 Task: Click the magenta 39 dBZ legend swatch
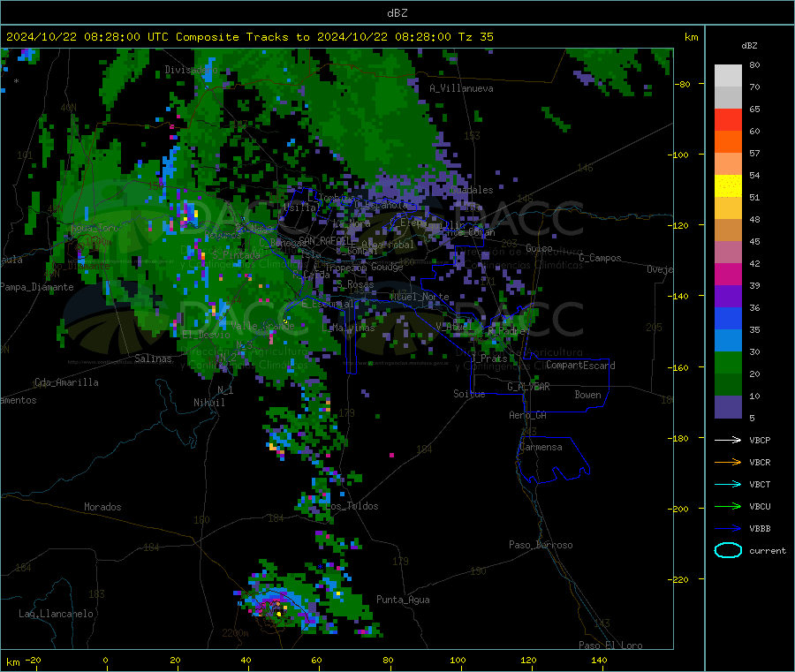[728, 274]
